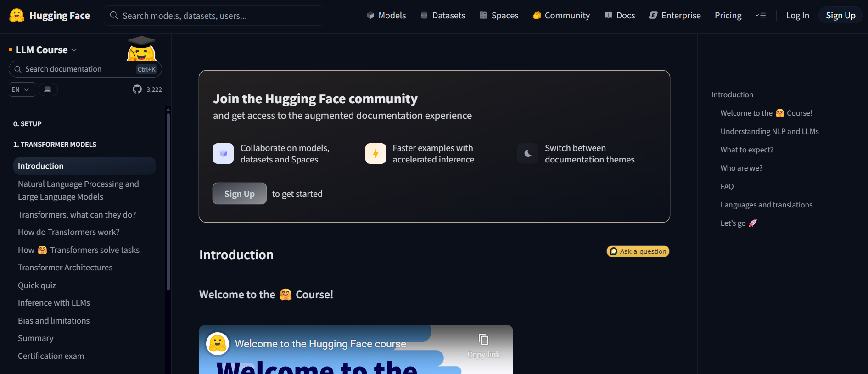
Task: Click the sidebar vertical scrollbar
Action: (168, 202)
